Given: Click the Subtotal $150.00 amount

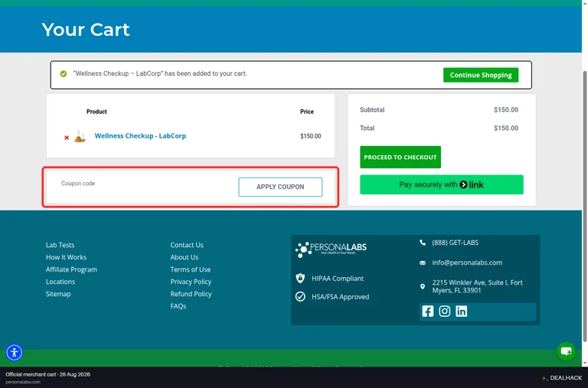Looking at the screenshot, I should (506, 110).
